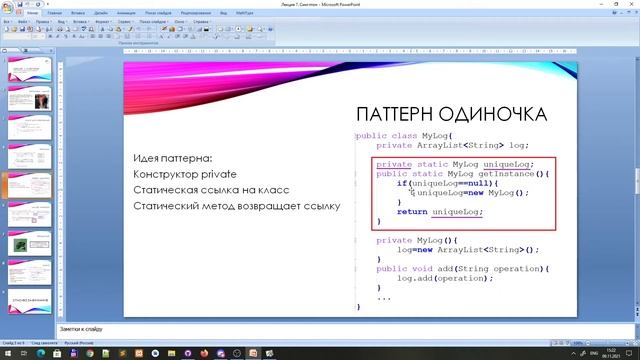Open the Windows notification center
The width and height of the screenshot is (640, 360).
click(629, 353)
